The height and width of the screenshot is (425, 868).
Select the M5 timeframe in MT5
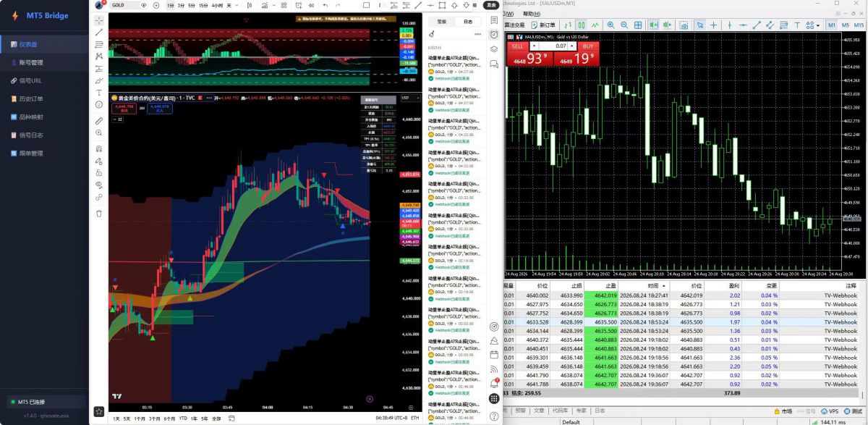(x=845, y=25)
